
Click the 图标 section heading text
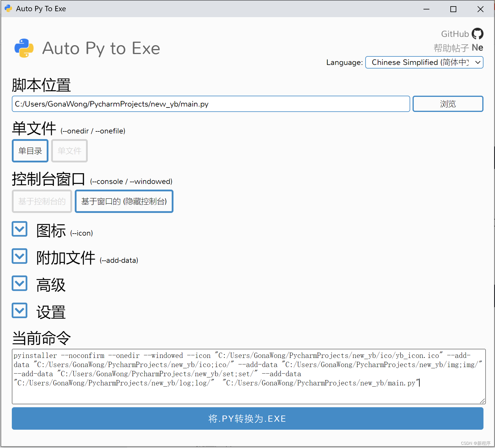pyautogui.click(x=51, y=231)
